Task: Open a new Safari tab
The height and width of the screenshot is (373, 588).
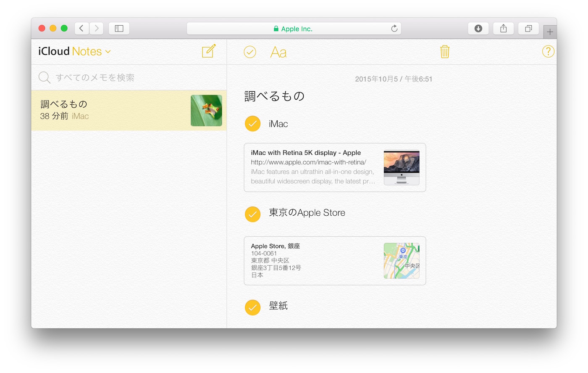Action: tap(550, 32)
